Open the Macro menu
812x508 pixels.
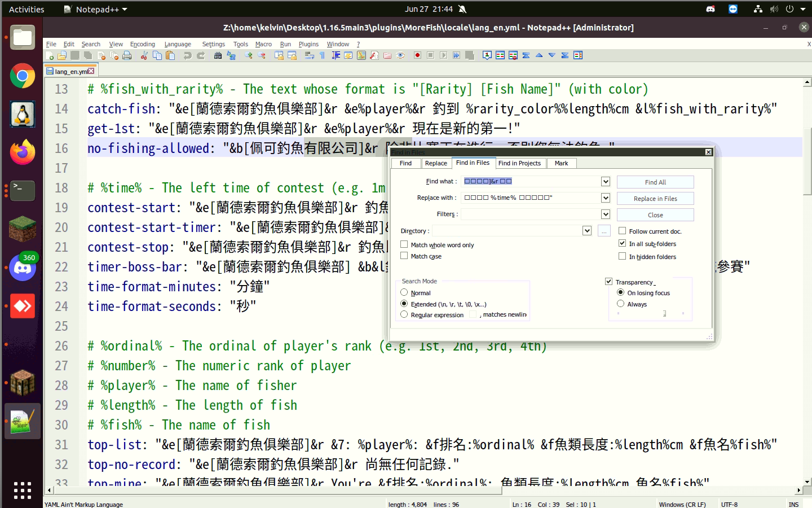pos(263,44)
